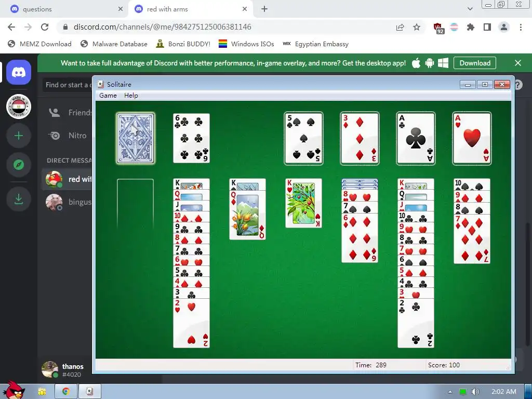Screen dimensions: 532x399
Task: Select the queen of diamonds tableau card
Action: coord(248,215)
